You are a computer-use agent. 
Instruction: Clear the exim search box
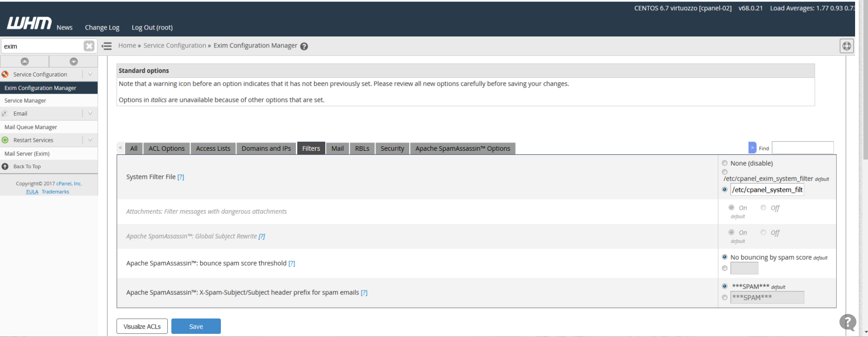(89, 46)
